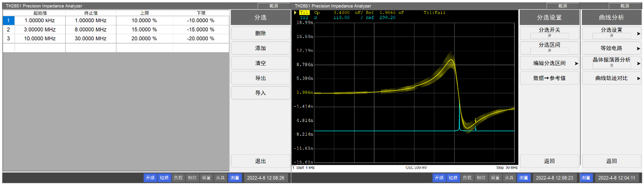Image resolution: width=644 pixels, height=185 pixels.
Task: Toggle the 分选区间 on/off setting
Action: coord(549,47)
